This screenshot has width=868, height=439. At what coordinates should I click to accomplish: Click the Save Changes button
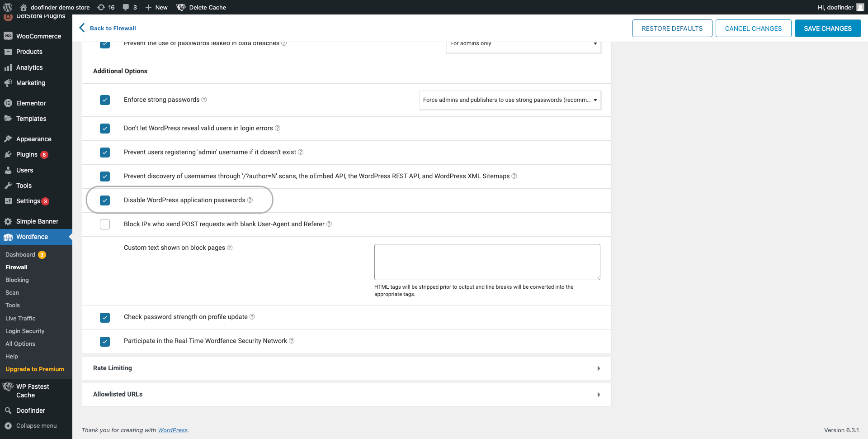[x=828, y=29]
